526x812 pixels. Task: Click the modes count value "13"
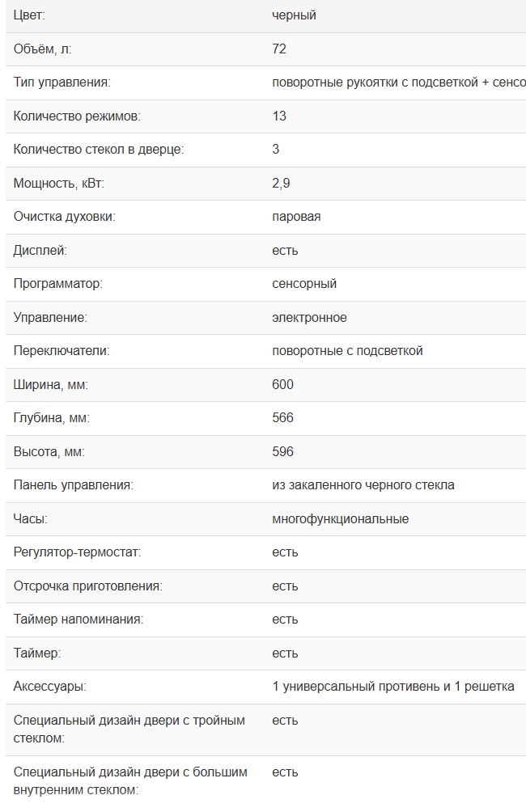tap(279, 116)
